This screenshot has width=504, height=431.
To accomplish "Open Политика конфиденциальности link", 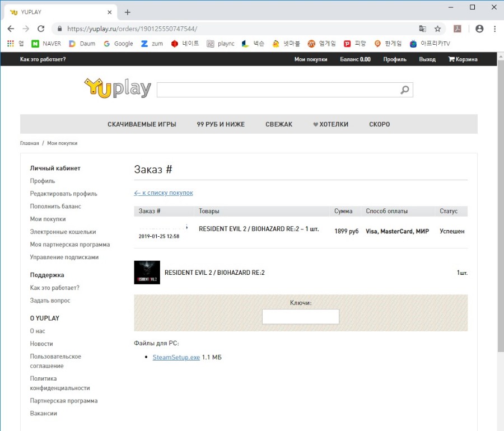I will pyautogui.click(x=60, y=383).
